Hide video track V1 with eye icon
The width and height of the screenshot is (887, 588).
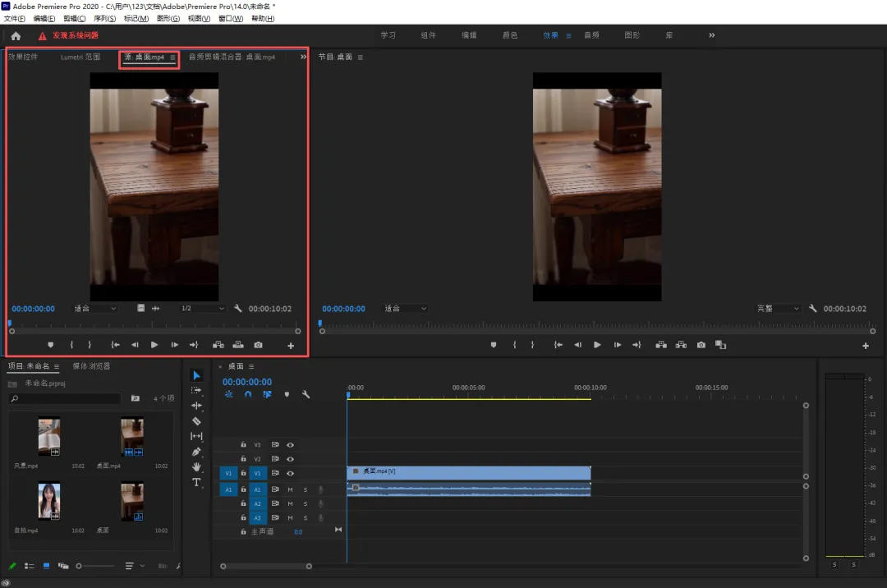pos(290,474)
